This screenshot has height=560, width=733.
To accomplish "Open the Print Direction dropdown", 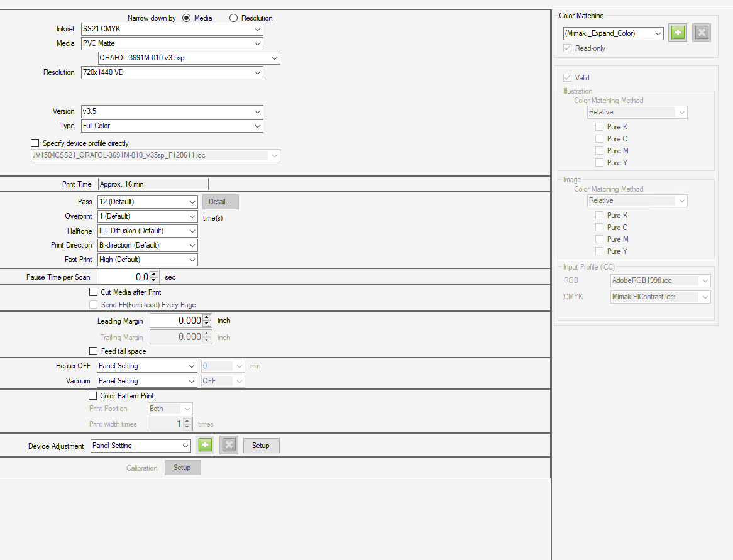I will point(147,245).
